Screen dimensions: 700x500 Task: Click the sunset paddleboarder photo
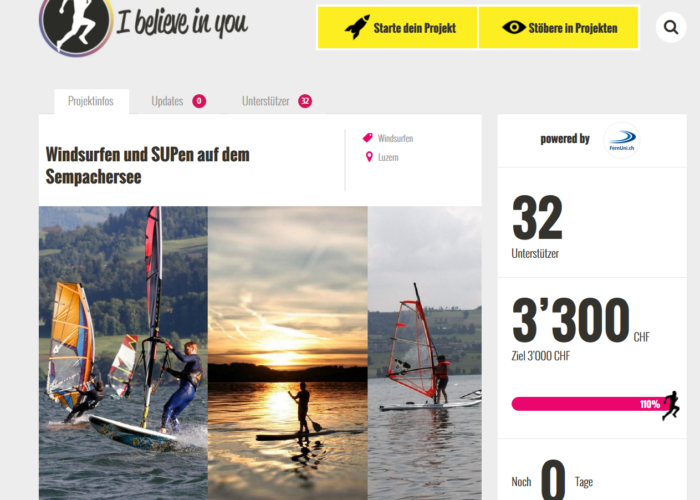tap(288, 353)
